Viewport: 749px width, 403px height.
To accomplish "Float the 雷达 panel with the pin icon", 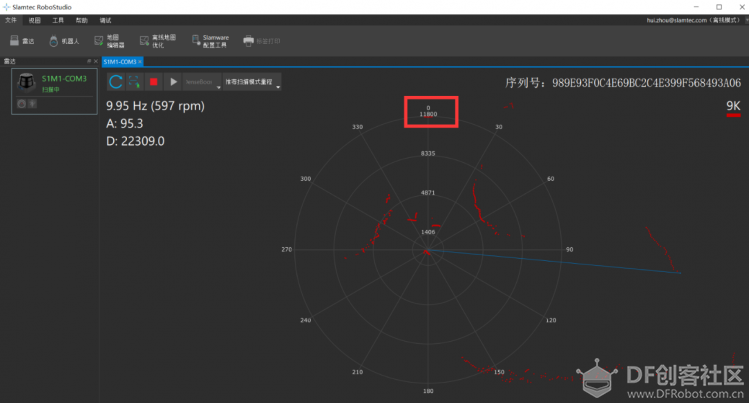I will tap(89, 61).
